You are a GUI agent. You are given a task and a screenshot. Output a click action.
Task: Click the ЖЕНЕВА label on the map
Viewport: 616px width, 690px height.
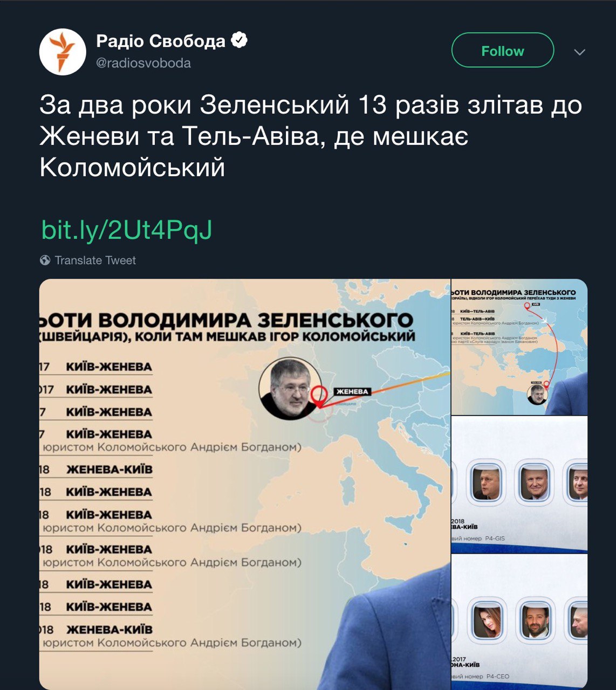click(352, 391)
